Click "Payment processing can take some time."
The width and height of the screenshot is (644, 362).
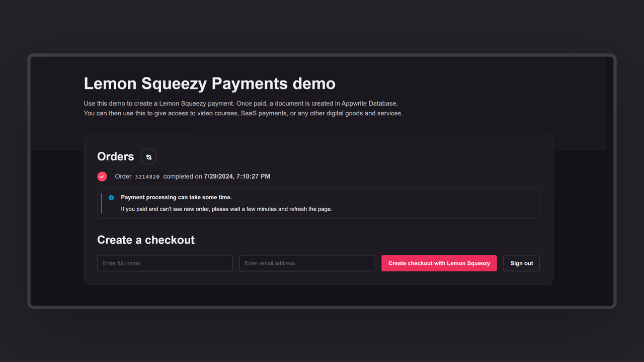pos(177,198)
